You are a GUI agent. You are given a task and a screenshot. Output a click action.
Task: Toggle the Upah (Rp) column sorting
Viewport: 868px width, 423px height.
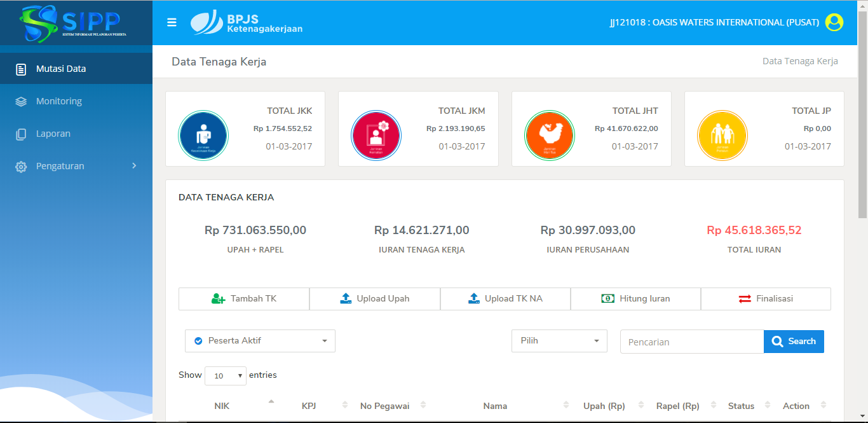641,405
